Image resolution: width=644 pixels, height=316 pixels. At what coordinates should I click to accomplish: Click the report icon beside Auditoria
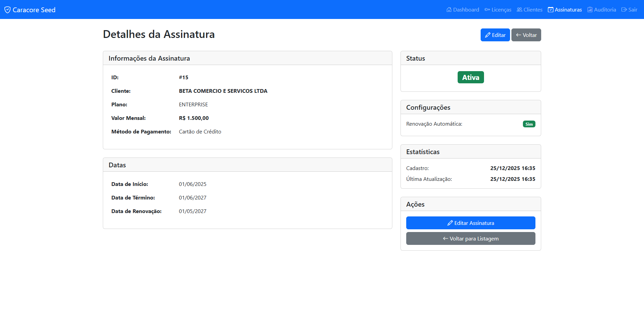point(590,9)
